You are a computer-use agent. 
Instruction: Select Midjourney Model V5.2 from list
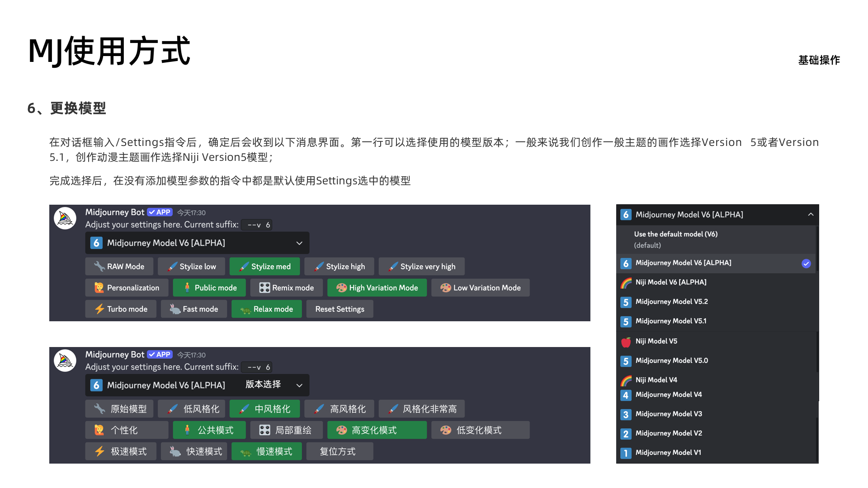[x=671, y=302]
